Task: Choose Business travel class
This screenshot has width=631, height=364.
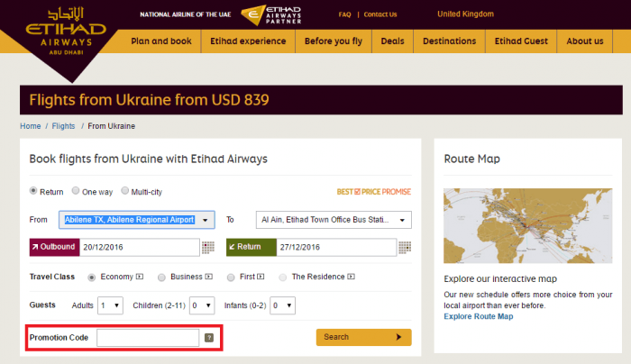Action: (161, 278)
